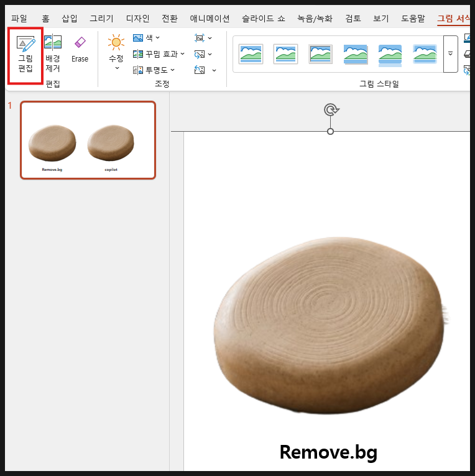Expand the 수정 dropdown chevron
This screenshot has height=476, width=475.
[x=117, y=68]
